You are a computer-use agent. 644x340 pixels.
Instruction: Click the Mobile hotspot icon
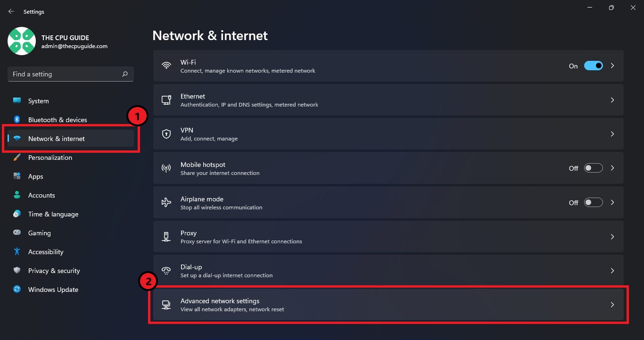coord(166,168)
